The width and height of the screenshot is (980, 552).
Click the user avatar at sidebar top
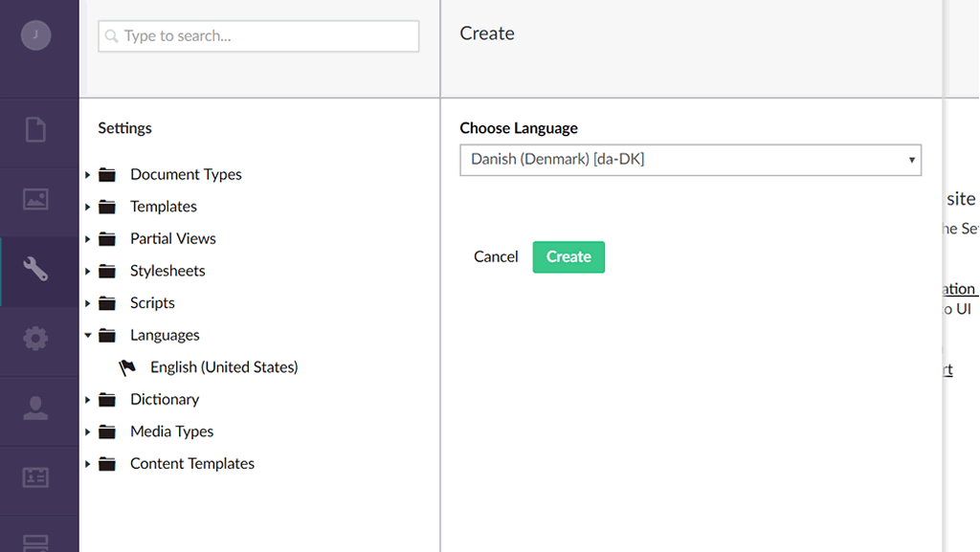pos(35,35)
